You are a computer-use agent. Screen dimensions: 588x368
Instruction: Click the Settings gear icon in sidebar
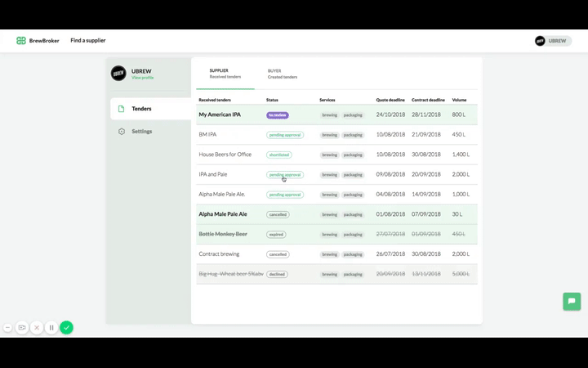122,132
